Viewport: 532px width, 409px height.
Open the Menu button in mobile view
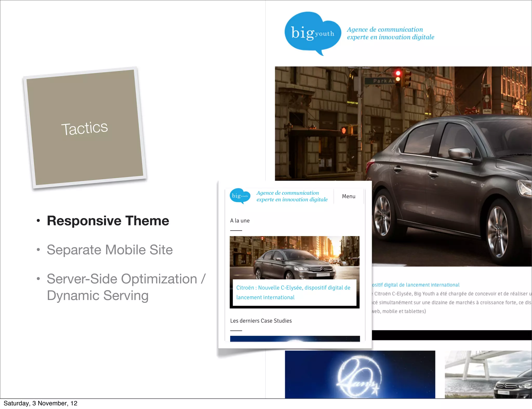coord(349,196)
